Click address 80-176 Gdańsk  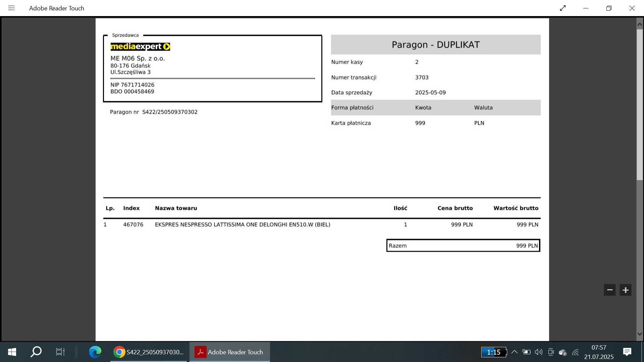pos(130,66)
